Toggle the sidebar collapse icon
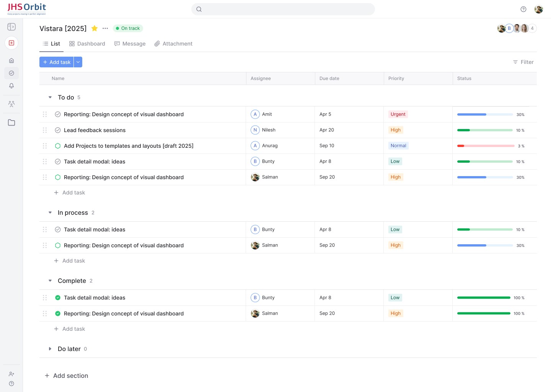 (11, 27)
